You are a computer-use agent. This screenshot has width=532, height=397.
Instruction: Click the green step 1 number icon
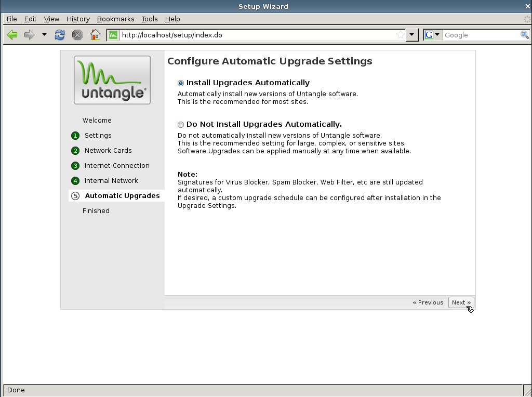click(x=75, y=136)
